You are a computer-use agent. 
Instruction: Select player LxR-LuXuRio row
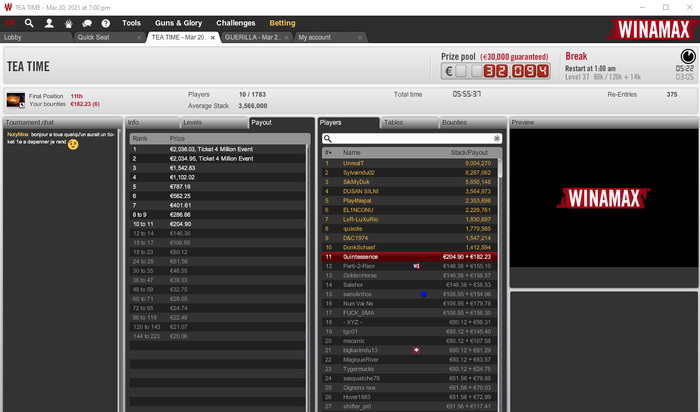409,220
